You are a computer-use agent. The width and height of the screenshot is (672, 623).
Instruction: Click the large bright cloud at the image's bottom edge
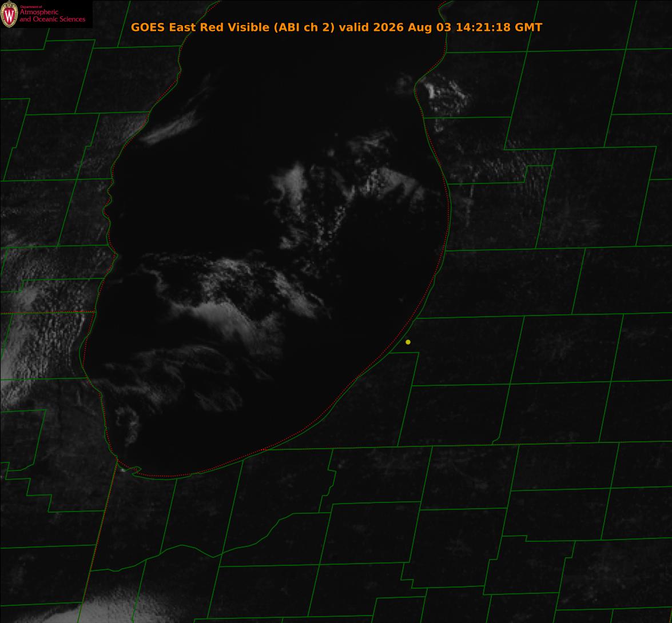pyautogui.click(x=112, y=608)
